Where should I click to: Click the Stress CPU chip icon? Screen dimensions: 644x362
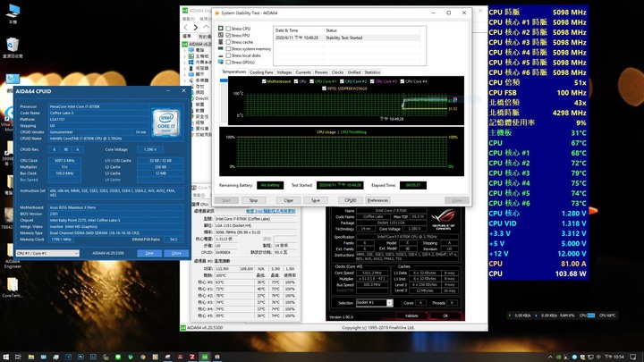[x=221, y=29]
